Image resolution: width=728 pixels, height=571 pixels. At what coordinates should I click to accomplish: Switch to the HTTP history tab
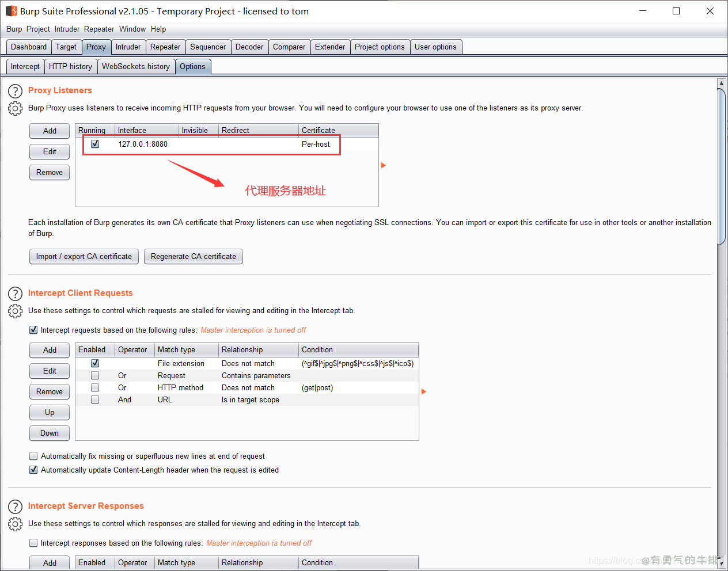point(70,67)
